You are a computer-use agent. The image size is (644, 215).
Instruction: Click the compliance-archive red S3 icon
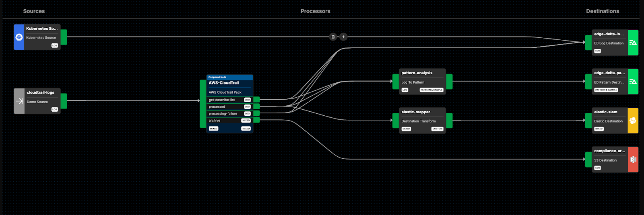(633, 160)
